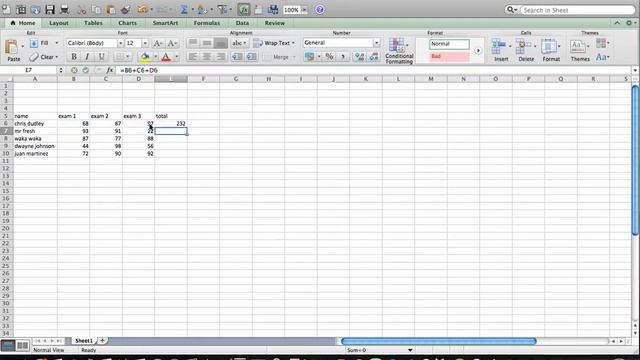The width and height of the screenshot is (640, 360).
Task: Click the Format cells icon in Cells group
Action: tap(551, 50)
